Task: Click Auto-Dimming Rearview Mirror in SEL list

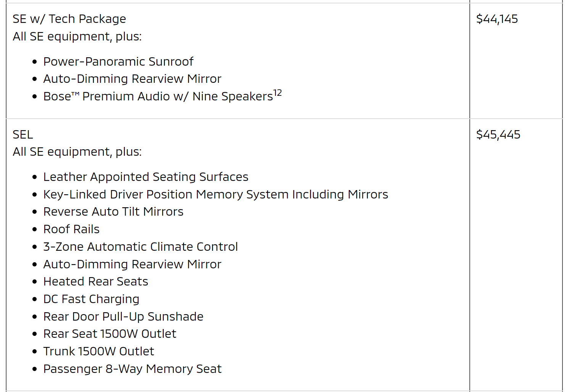Action: (132, 264)
